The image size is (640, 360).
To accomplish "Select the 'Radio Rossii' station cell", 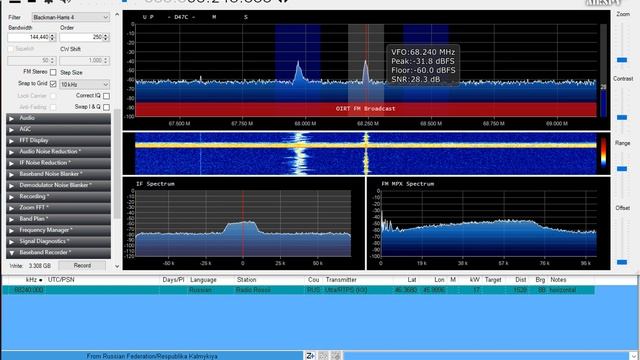I will (253, 290).
